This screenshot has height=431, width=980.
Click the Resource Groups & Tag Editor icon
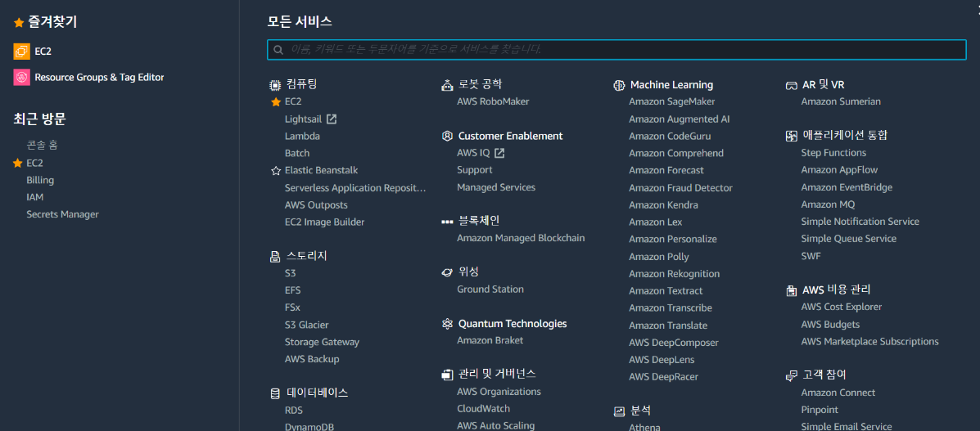click(22, 77)
